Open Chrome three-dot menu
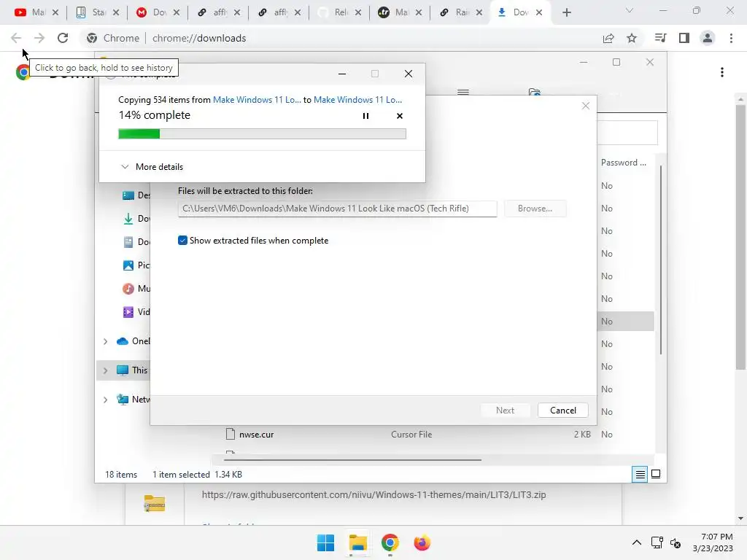This screenshot has height=560, width=747. pos(731,38)
